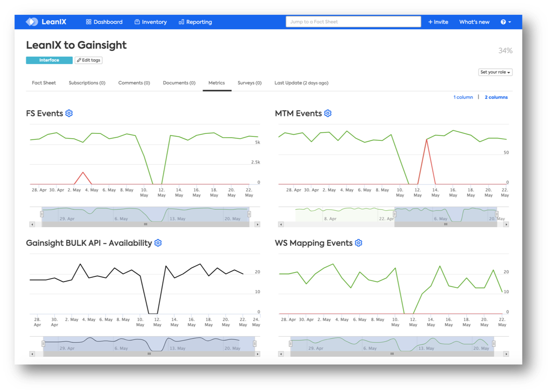The width and height of the screenshot is (550, 392).
Task: Open the Set your role dropdown
Action: (495, 72)
